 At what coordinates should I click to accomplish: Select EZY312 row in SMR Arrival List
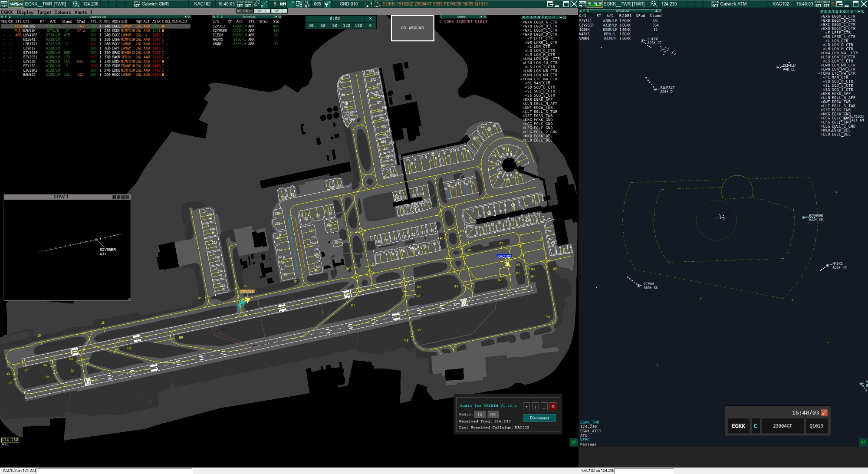tap(247, 26)
